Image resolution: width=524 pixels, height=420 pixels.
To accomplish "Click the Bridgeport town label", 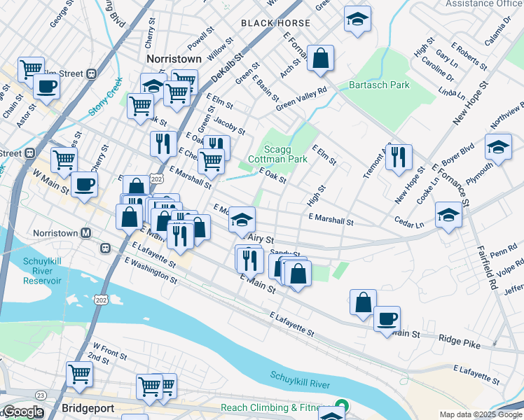I will pos(88,408).
